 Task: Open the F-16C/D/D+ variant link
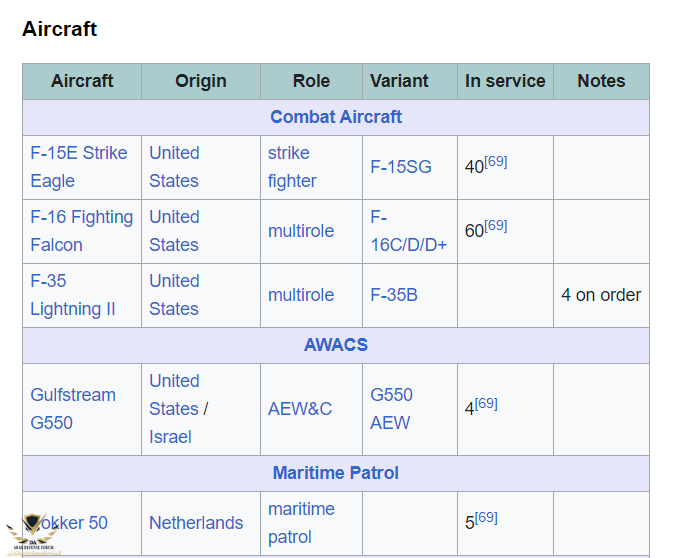[x=409, y=231]
